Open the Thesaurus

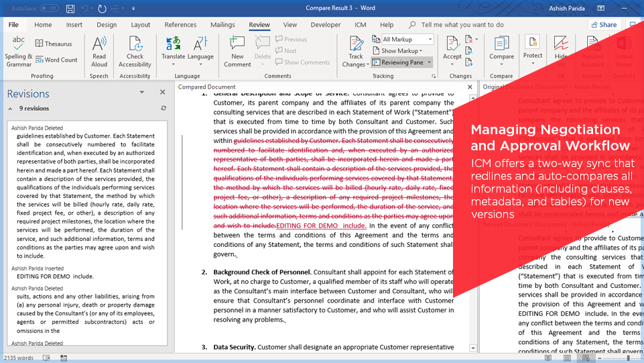click(54, 44)
